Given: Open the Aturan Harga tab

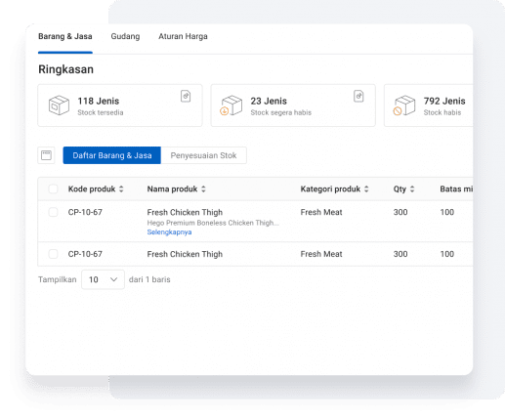Looking at the screenshot, I should click(183, 36).
